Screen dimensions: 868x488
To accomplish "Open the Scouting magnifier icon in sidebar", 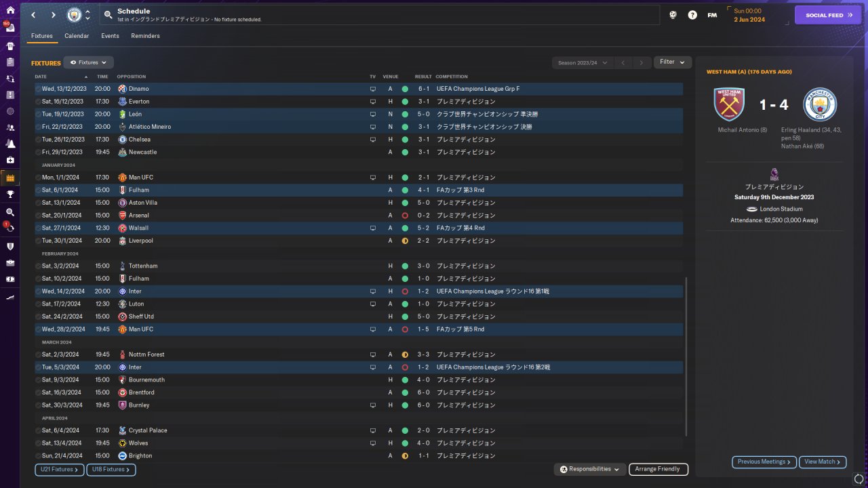I will 10,212.
